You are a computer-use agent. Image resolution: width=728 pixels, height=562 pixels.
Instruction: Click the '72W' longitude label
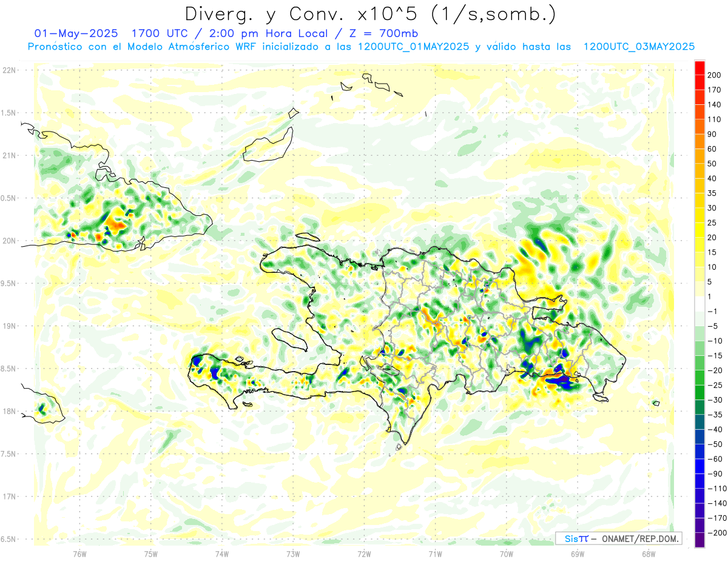tap(364, 554)
